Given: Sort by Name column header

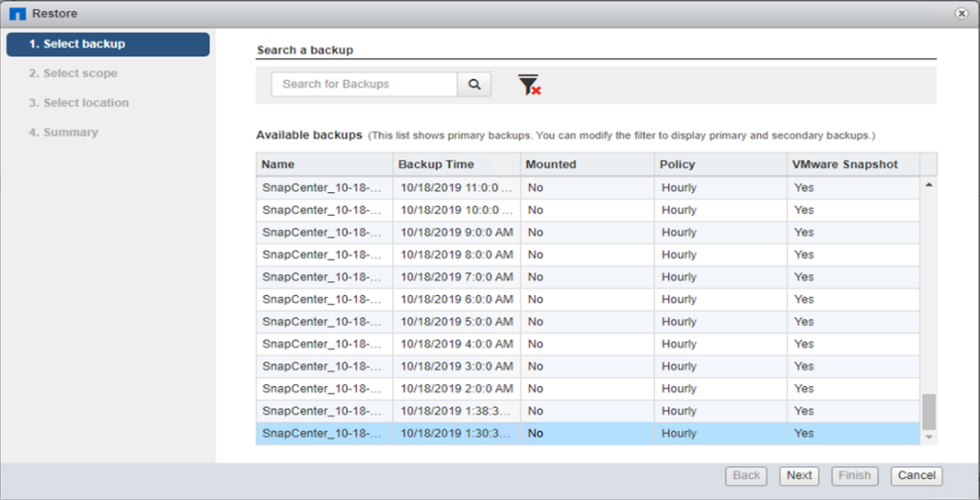Looking at the screenshot, I should pyautogui.click(x=324, y=164).
